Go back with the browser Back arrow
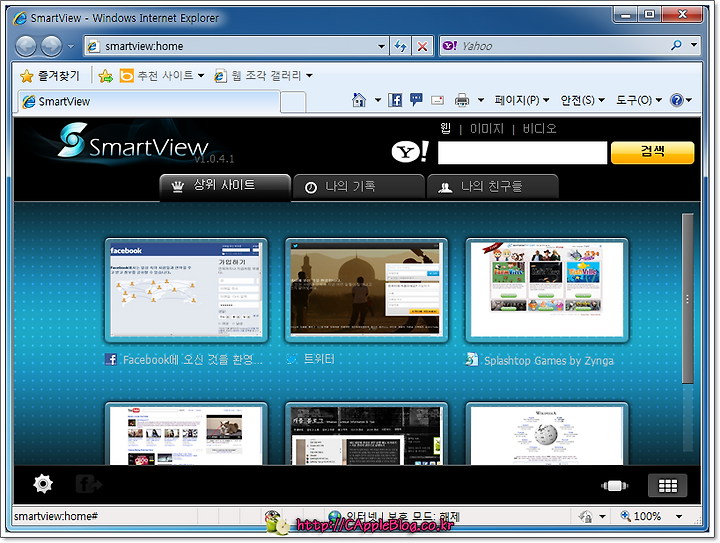Image resolution: width=720 pixels, height=543 pixels. [x=26, y=46]
